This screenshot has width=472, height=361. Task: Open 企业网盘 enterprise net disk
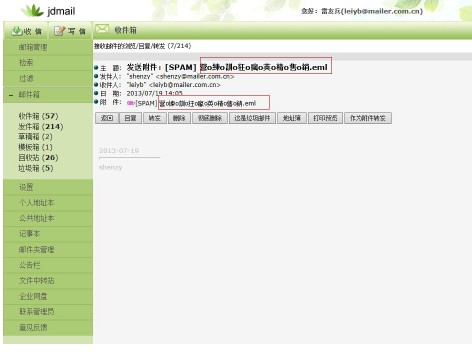click(x=33, y=296)
